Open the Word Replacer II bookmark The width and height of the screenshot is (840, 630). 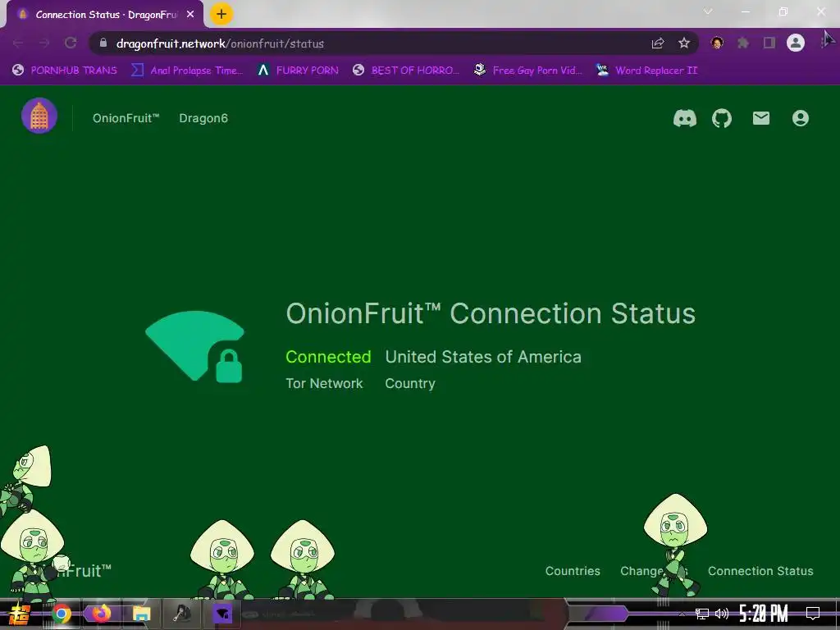point(647,71)
